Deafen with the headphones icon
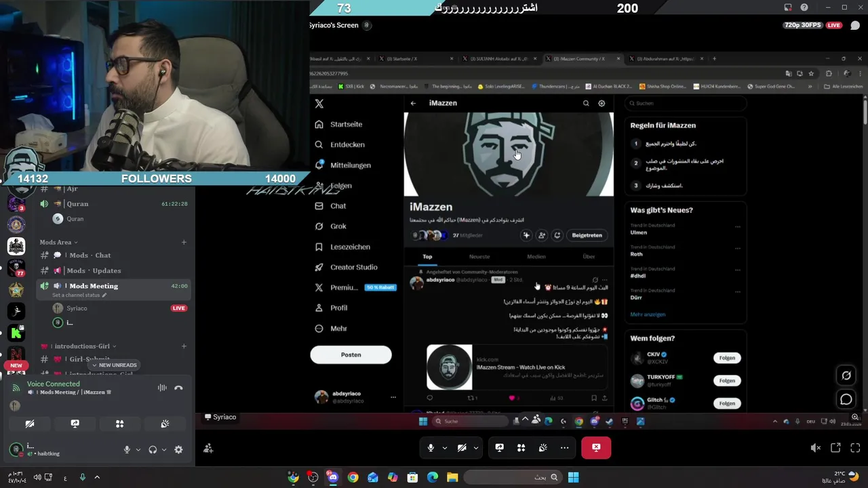The height and width of the screenshot is (488, 868). tap(153, 449)
